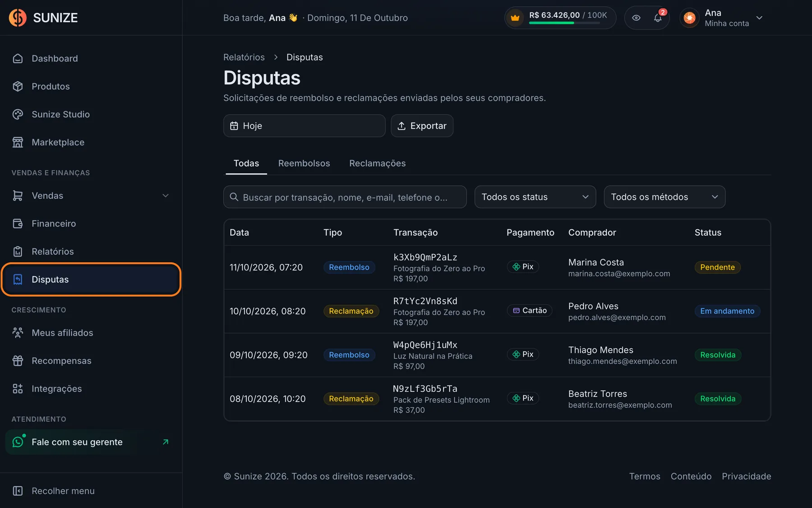Click the crown revenue icon
Screen dimensions: 812x508
pyautogui.click(x=515, y=18)
